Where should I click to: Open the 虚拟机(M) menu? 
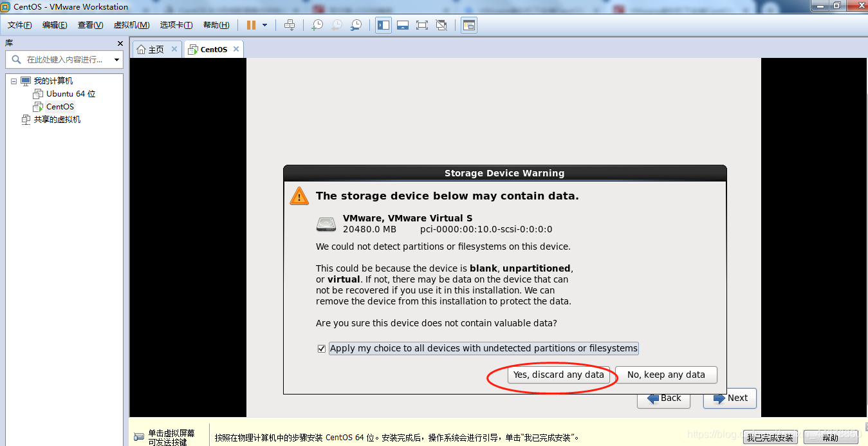(131, 25)
